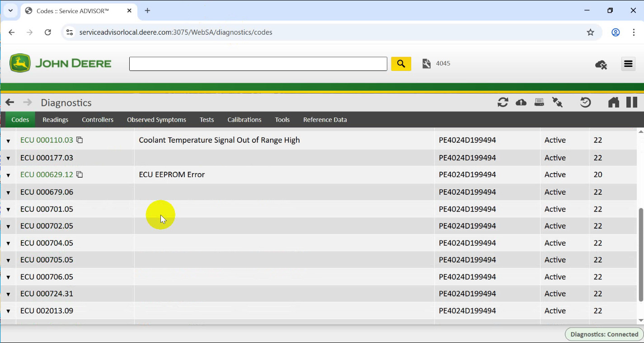
Task: Click the cloud upload icon
Action: [521, 103]
